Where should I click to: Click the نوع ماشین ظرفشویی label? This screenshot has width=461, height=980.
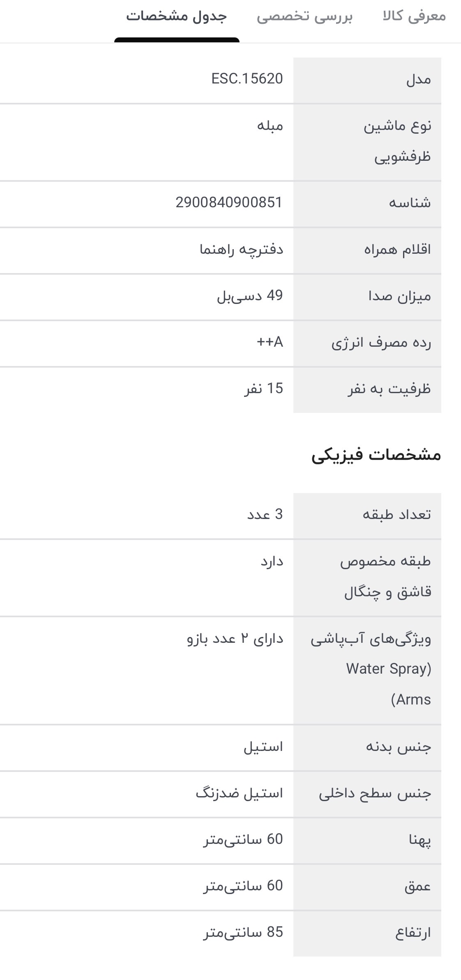click(397, 141)
